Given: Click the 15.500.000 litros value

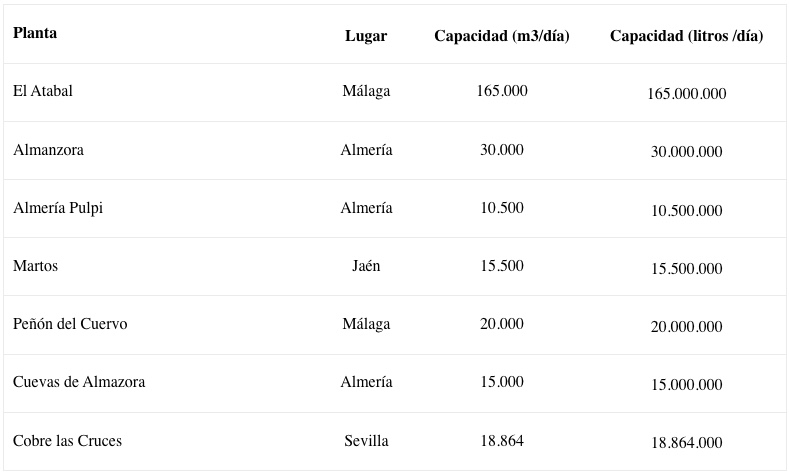Looking at the screenshot, I should click(x=686, y=269).
